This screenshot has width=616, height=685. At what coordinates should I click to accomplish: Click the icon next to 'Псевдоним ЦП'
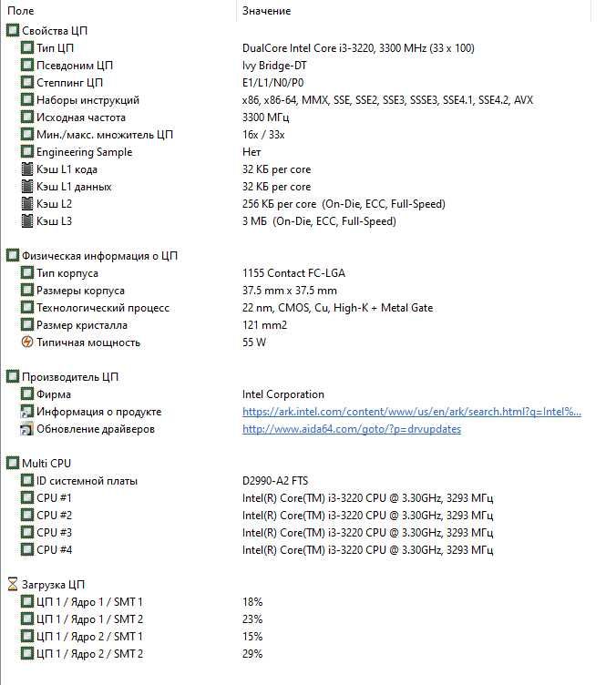pyautogui.click(x=27, y=65)
